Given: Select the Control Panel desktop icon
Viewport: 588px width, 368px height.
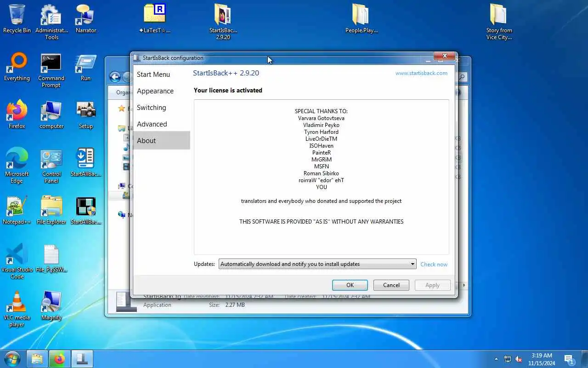Looking at the screenshot, I should coord(51,165).
